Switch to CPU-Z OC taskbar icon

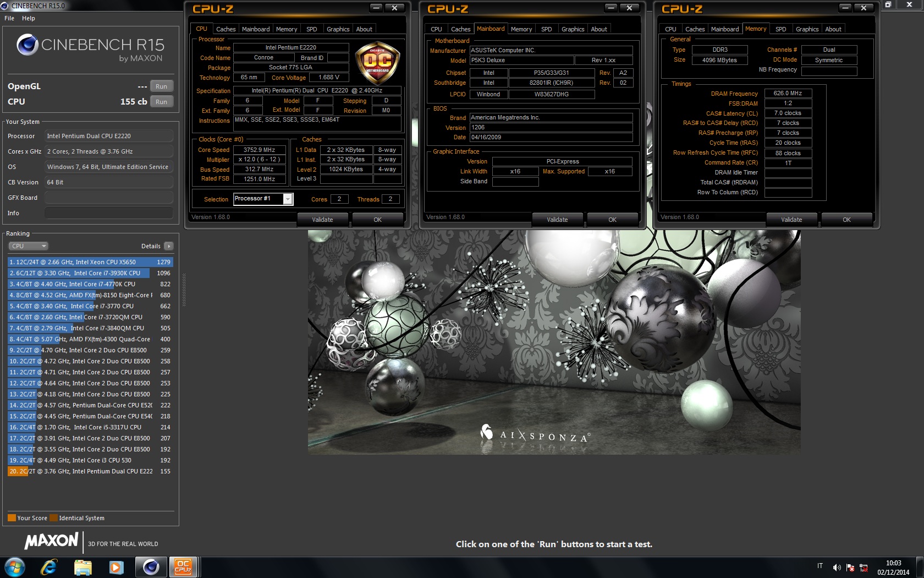point(183,567)
